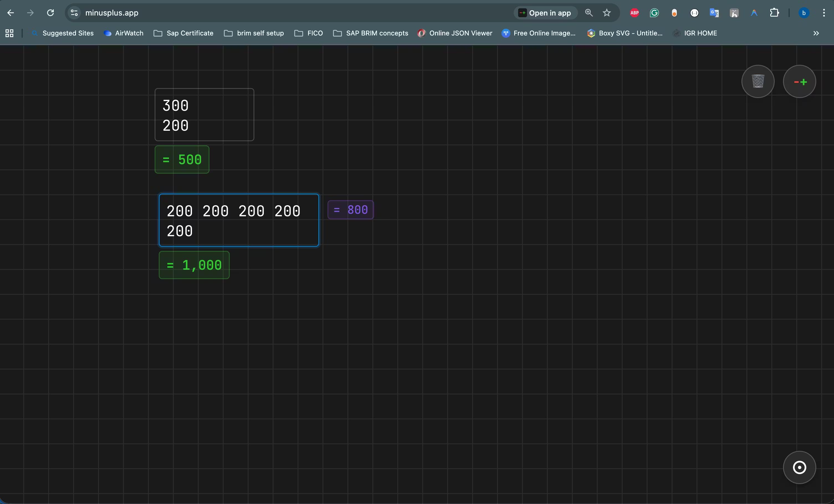
Task: Open the Chrome three-dot menu
Action: pyautogui.click(x=823, y=13)
